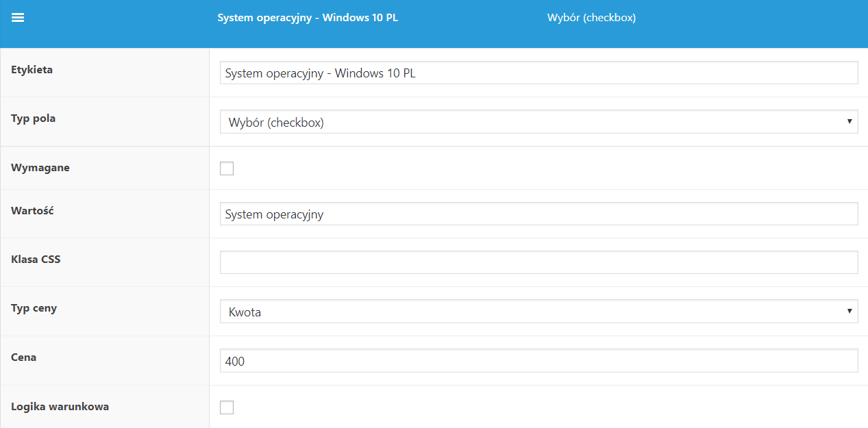868x428 pixels.
Task: Click the Klasa CSS label
Action: [36, 259]
